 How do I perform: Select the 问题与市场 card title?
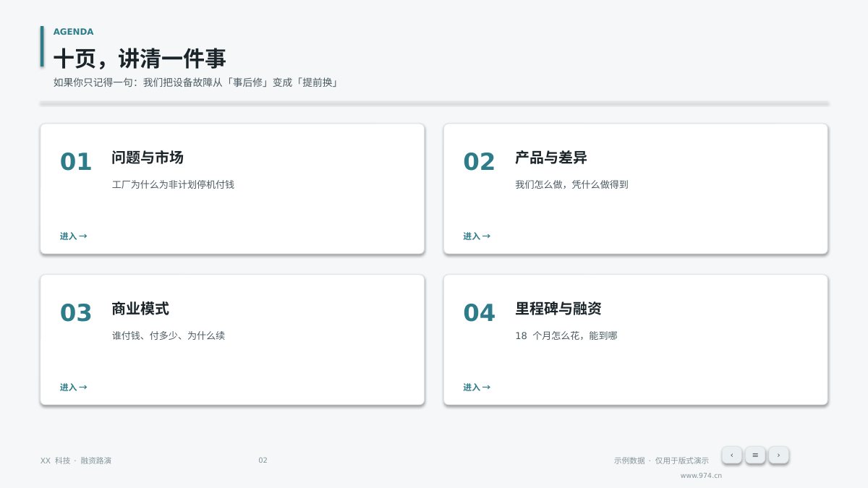pos(148,158)
